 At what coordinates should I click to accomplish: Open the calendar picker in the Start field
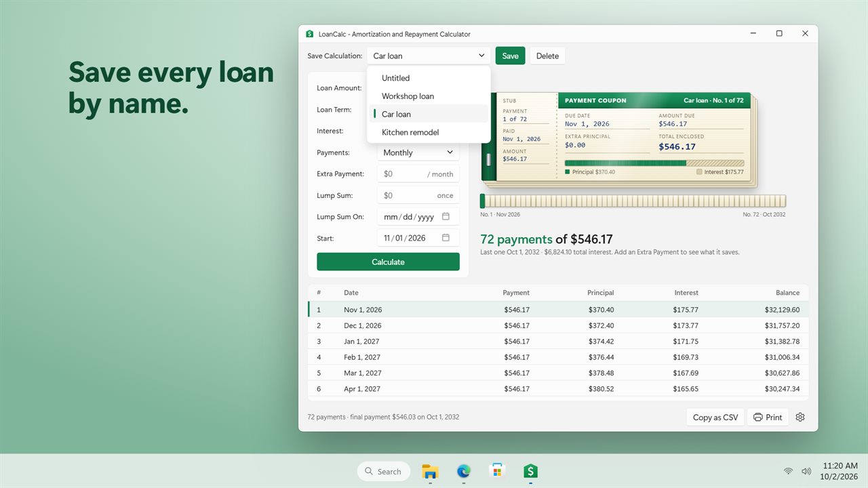click(x=446, y=238)
